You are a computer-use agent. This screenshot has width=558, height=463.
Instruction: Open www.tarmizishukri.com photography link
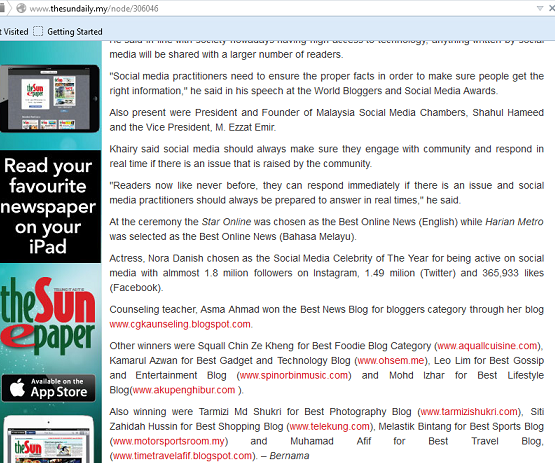(469, 411)
